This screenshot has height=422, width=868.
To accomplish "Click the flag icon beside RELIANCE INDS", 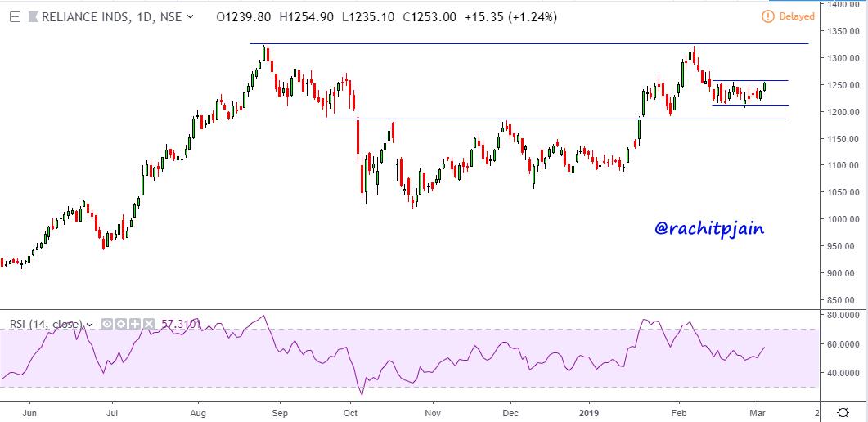I will tap(33, 17).
